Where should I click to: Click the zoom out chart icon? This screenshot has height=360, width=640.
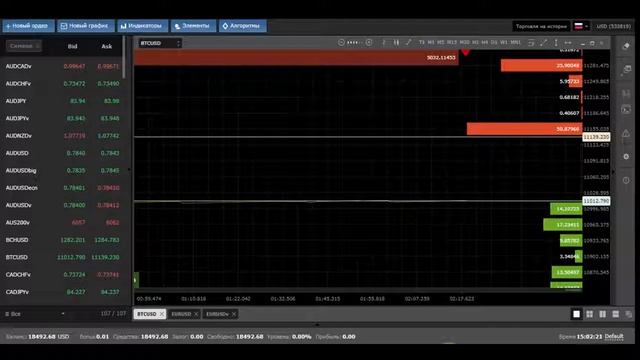coord(341,42)
